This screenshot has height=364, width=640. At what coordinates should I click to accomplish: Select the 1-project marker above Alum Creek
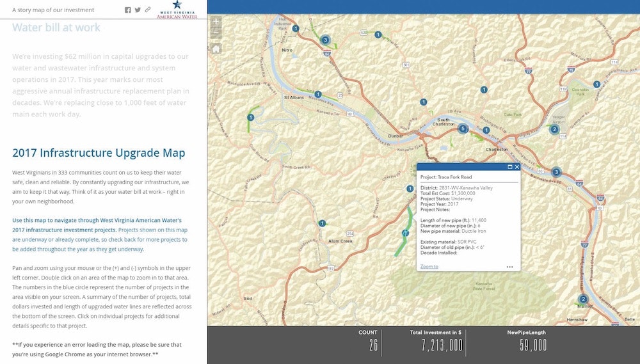[x=322, y=223]
